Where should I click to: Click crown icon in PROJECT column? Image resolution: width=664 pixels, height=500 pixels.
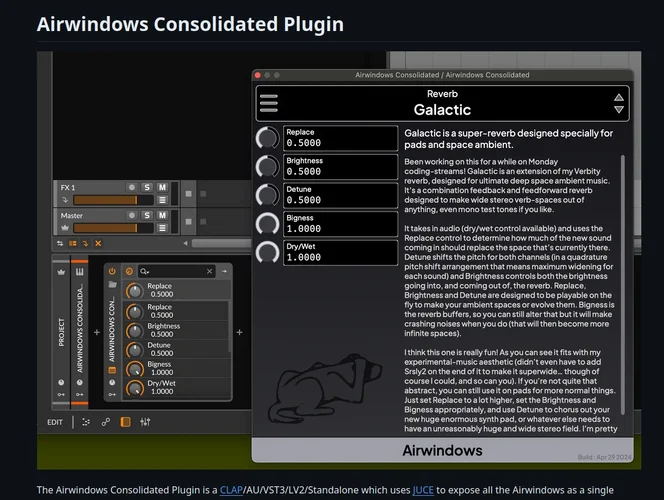(x=61, y=272)
